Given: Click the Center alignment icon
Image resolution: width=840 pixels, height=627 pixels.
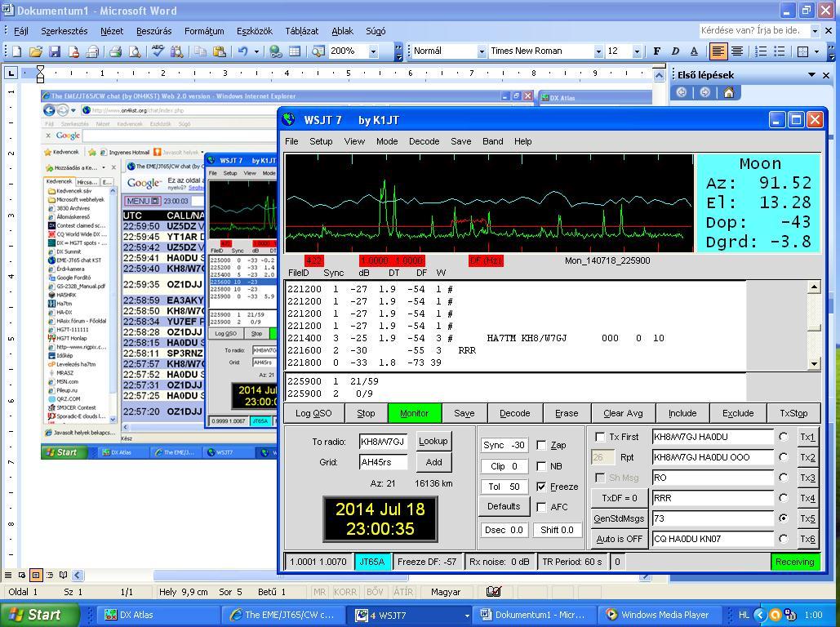Looking at the screenshot, I should tap(737, 51).
